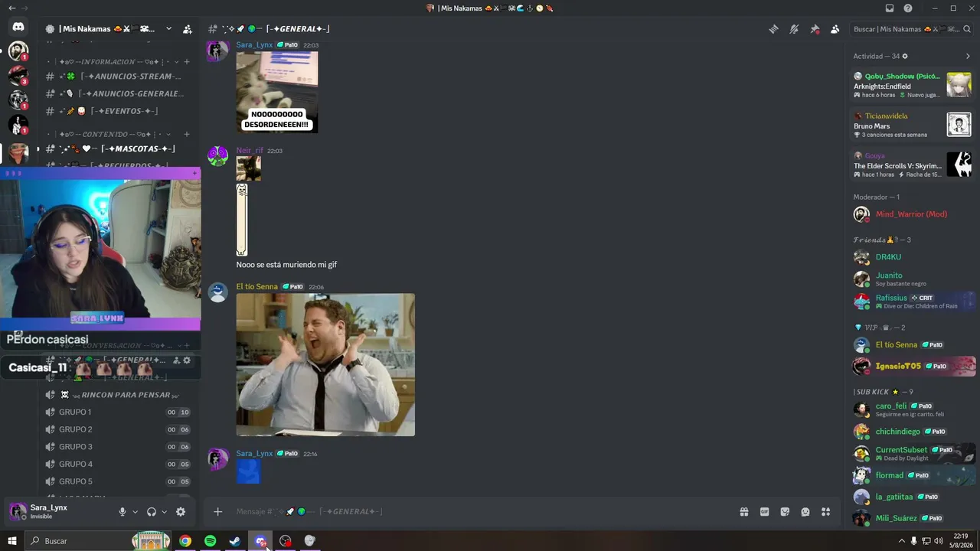
Task: Focus the GENERAL message input box
Action: [482, 511]
